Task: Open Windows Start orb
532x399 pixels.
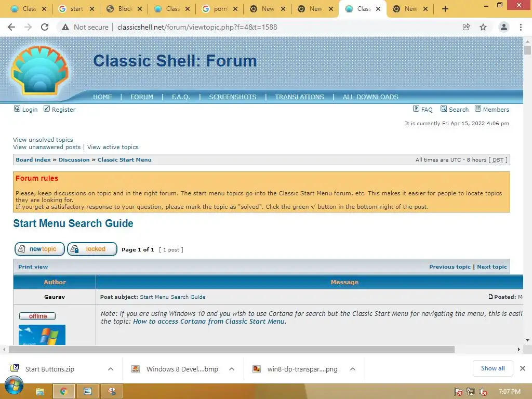Action: point(14,386)
